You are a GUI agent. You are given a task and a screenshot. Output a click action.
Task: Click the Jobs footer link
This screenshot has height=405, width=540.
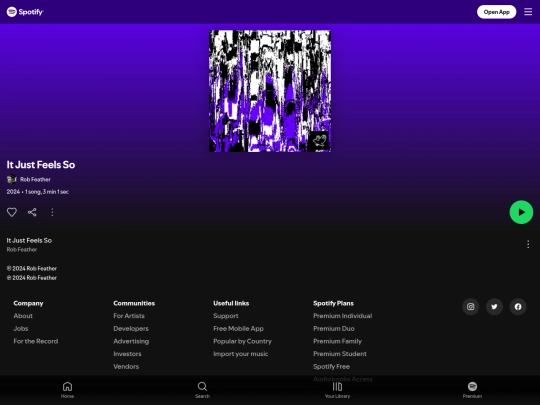click(21, 329)
